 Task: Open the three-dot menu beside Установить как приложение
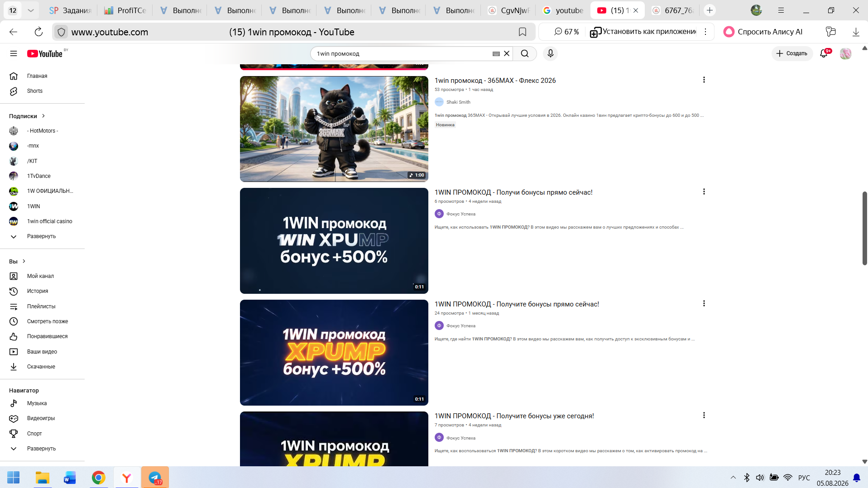point(705,32)
